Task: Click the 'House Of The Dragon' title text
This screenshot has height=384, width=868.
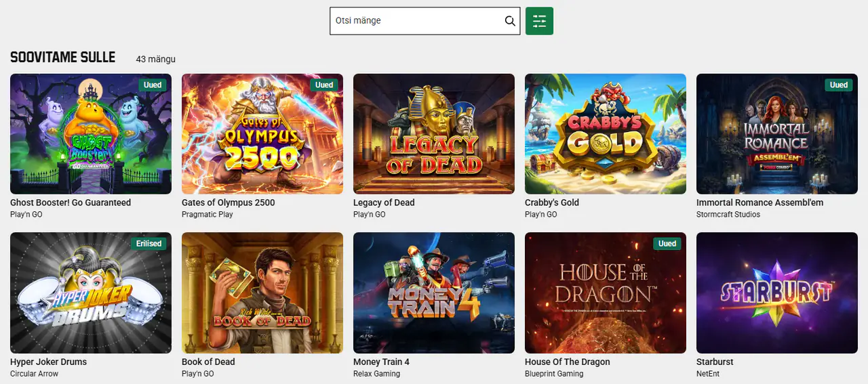Action: pos(568,362)
